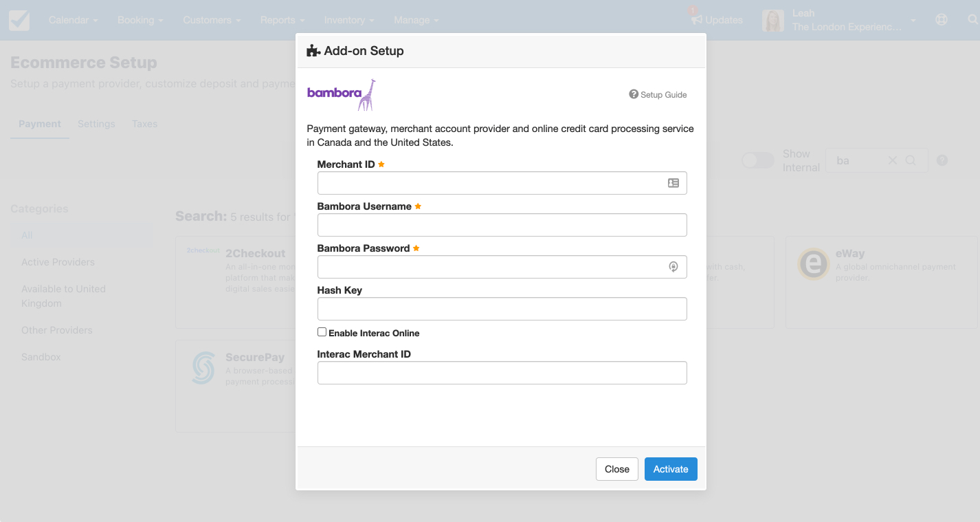Clear the search box with the X icon
The width and height of the screenshot is (980, 522).
coord(893,160)
